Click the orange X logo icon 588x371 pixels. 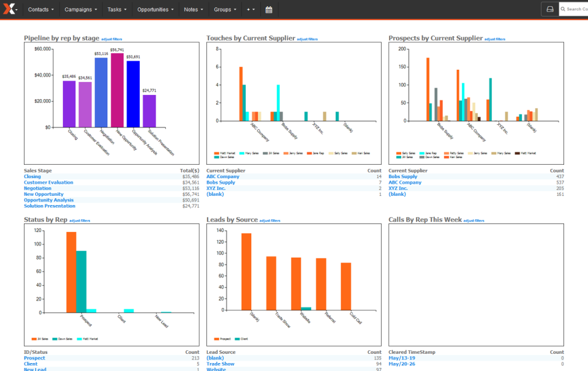9,9
